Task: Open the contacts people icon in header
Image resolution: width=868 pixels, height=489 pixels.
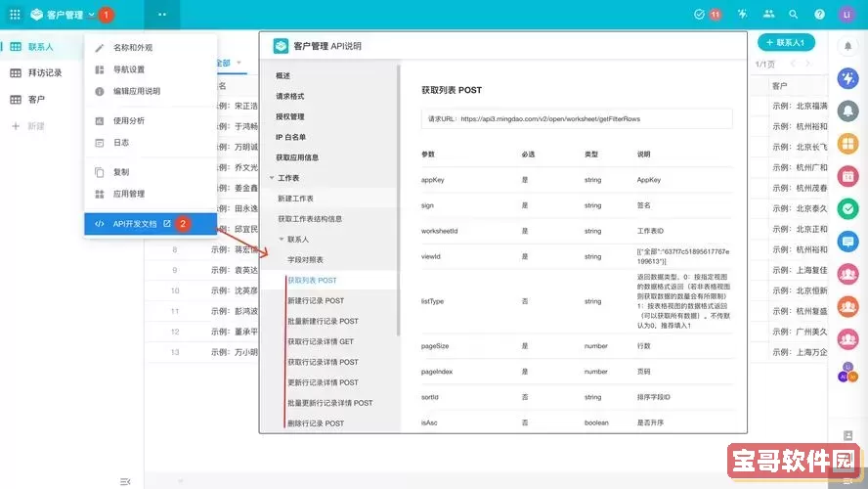Action: tap(768, 15)
